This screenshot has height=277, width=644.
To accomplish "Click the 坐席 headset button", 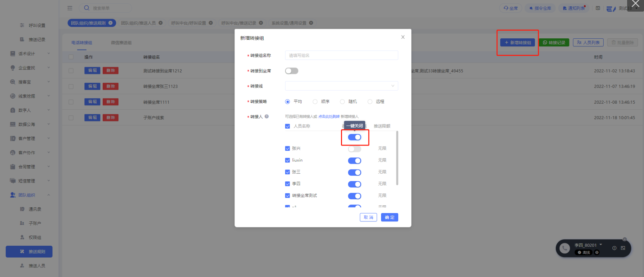I will pos(511,8).
